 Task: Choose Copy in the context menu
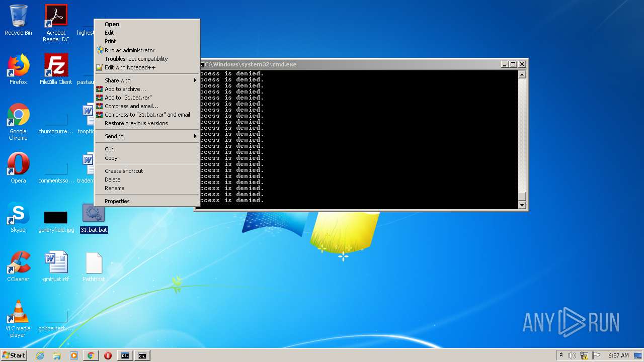147,158
